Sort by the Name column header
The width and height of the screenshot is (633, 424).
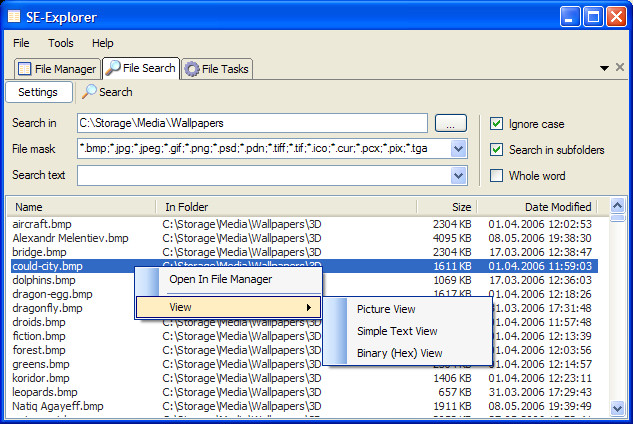click(x=81, y=207)
